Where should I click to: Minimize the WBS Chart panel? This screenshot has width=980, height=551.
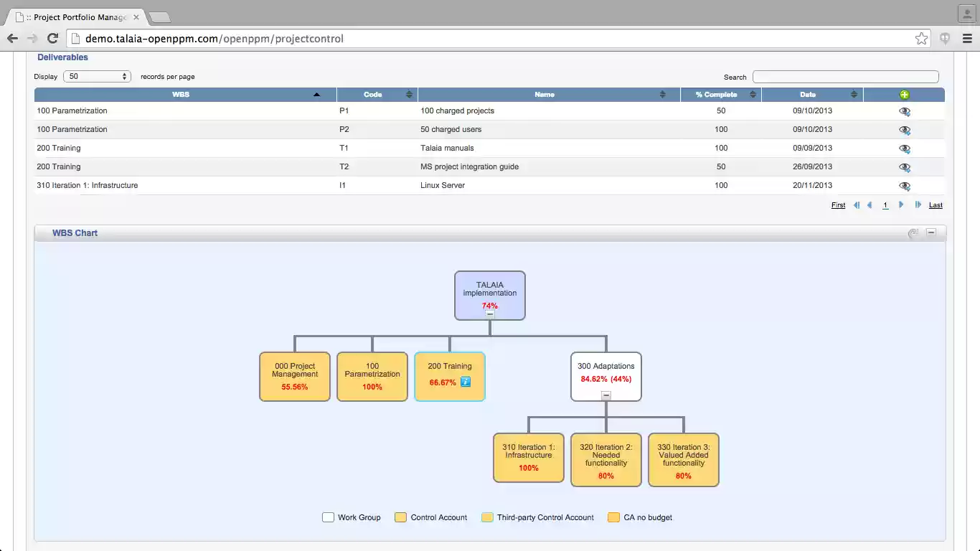click(x=930, y=232)
